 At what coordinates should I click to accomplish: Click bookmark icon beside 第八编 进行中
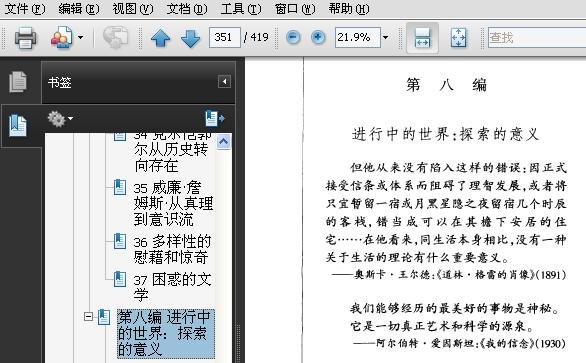pos(104,317)
